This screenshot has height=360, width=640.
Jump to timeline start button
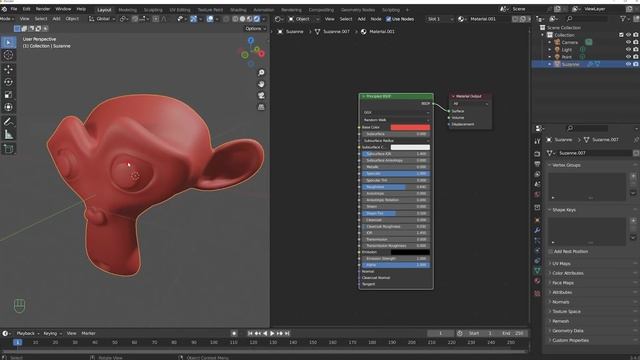pyautogui.click(x=250, y=333)
